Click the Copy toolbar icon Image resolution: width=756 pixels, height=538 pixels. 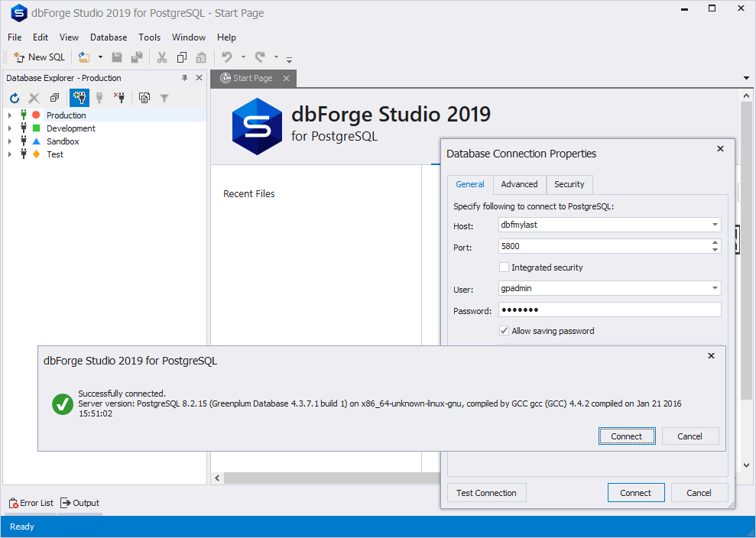pyautogui.click(x=182, y=57)
